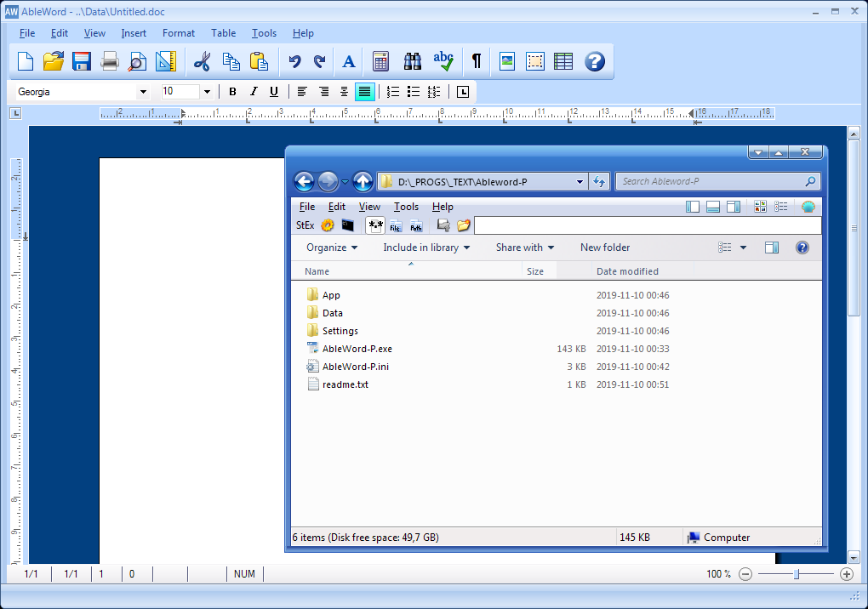Open the Organize dropdown menu
The image size is (868, 609).
tap(332, 248)
